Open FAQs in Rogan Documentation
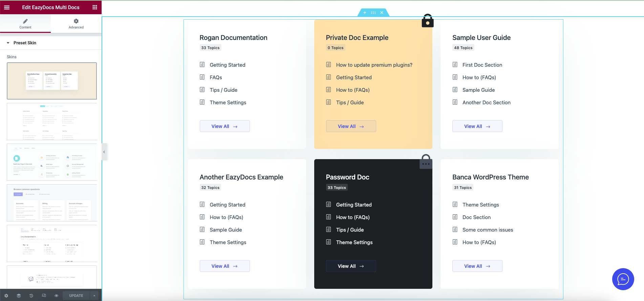This screenshot has height=301, width=644. (x=216, y=78)
